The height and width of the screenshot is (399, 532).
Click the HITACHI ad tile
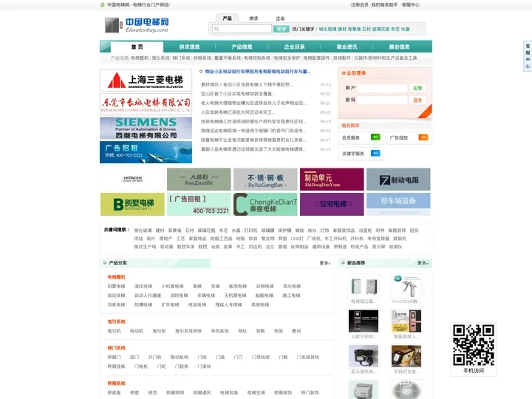[132, 179]
